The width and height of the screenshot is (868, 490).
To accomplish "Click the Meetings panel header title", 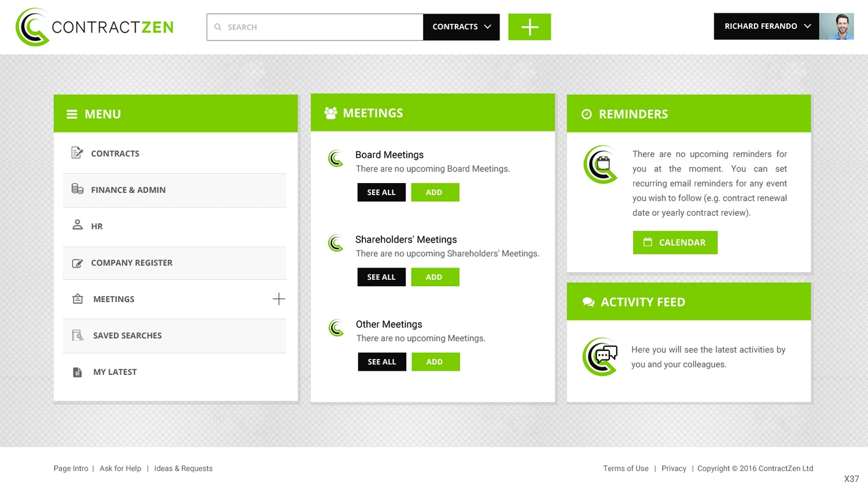I will [373, 113].
